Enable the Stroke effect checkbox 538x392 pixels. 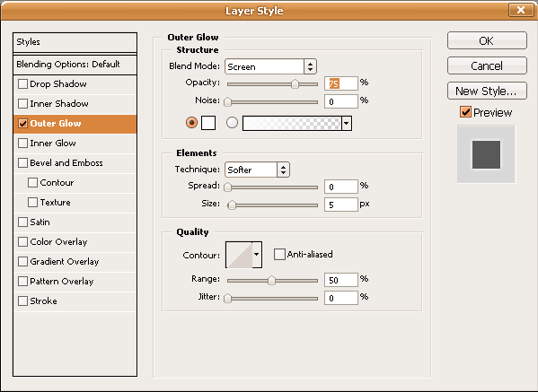22,301
